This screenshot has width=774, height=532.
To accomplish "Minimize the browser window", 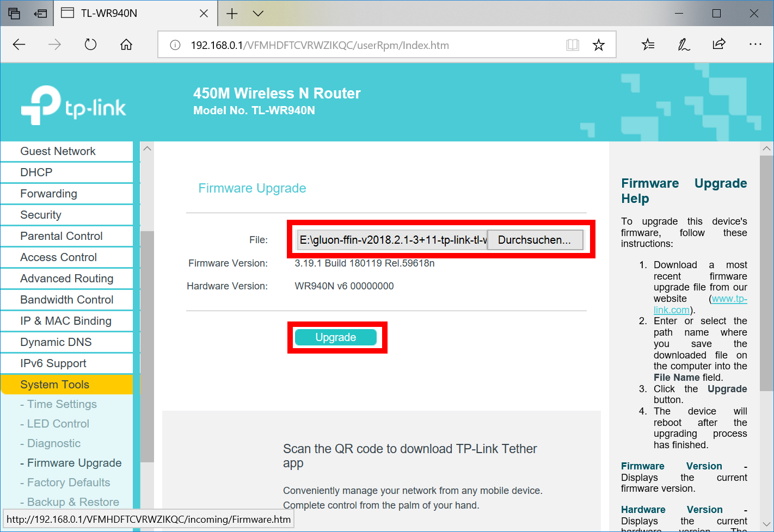I will pyautogui.click(x=679, y=14).
